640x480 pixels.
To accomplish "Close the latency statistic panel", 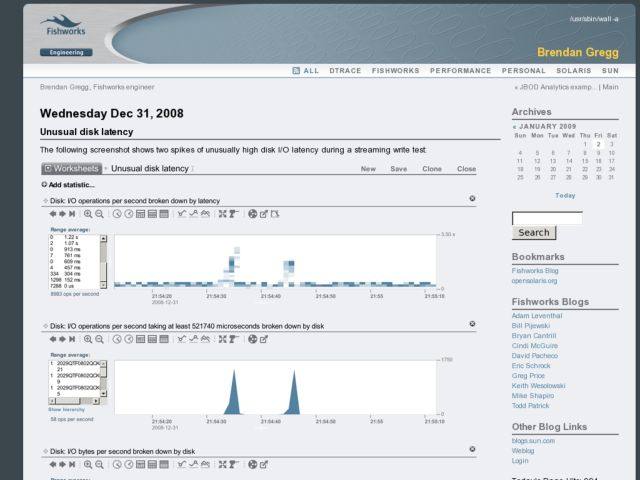I will pyautogui.click(x=472, y=199).
